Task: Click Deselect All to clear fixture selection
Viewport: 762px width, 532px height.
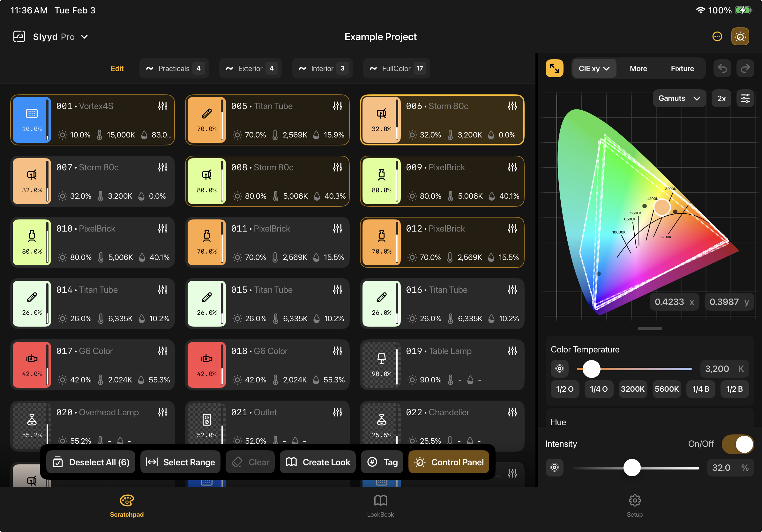Action: pos(91,462)
